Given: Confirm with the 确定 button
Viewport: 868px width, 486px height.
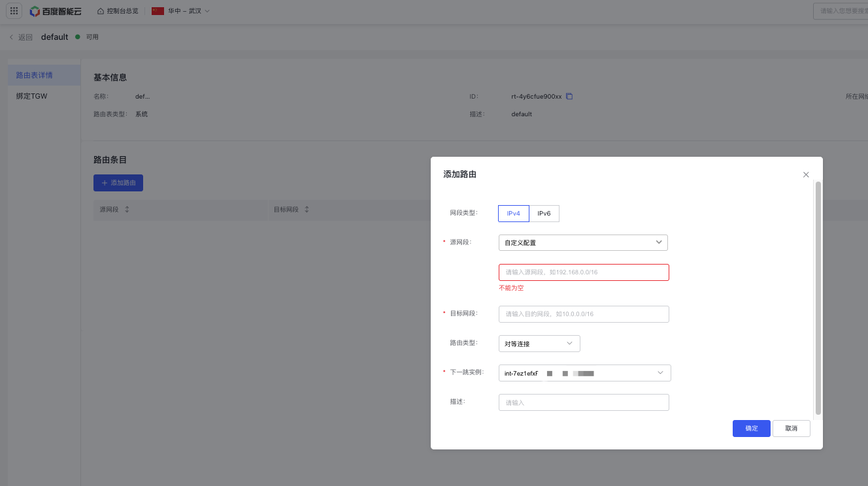Looking at the screenshot, I should (x=752, y=429).
